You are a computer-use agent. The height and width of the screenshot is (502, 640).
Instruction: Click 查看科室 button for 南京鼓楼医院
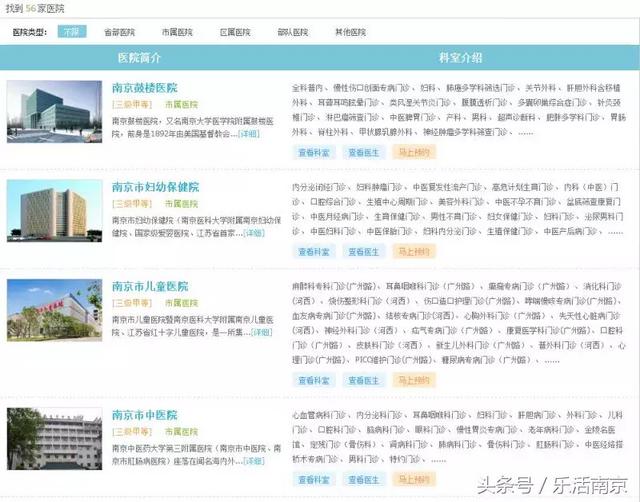(x=314, y=153)
